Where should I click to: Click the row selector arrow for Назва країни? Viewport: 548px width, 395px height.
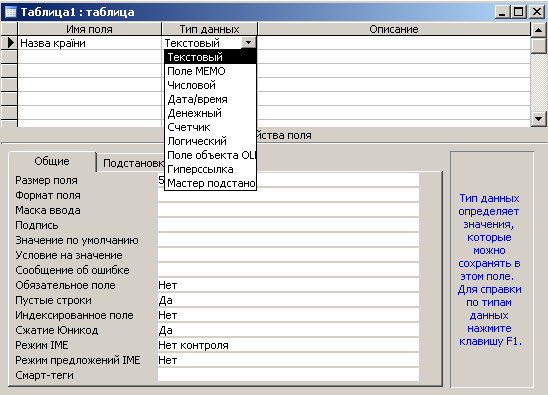pos(9,43)
